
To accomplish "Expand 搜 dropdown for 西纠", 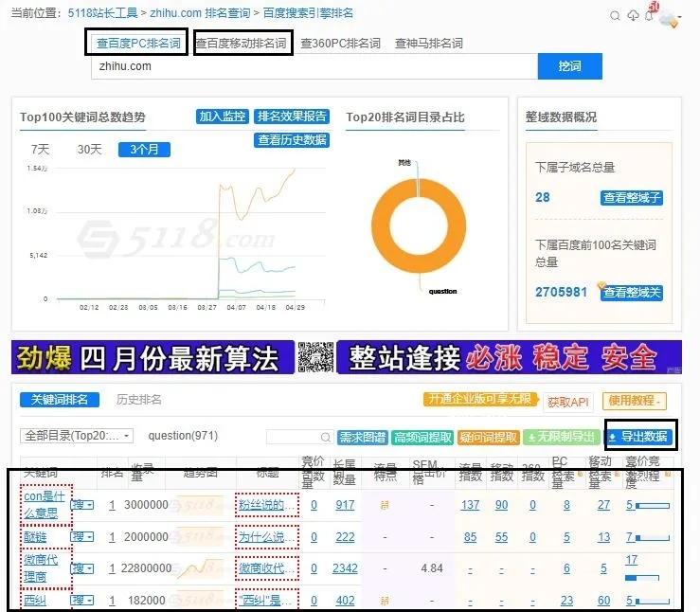I will (x=82, y=601).
